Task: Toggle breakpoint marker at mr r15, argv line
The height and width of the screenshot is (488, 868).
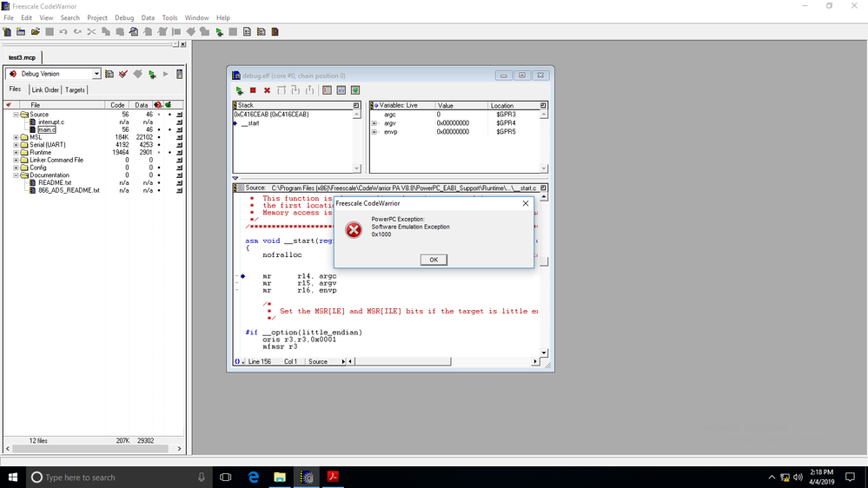Action: pyautogui.click(x=237, y=283)
